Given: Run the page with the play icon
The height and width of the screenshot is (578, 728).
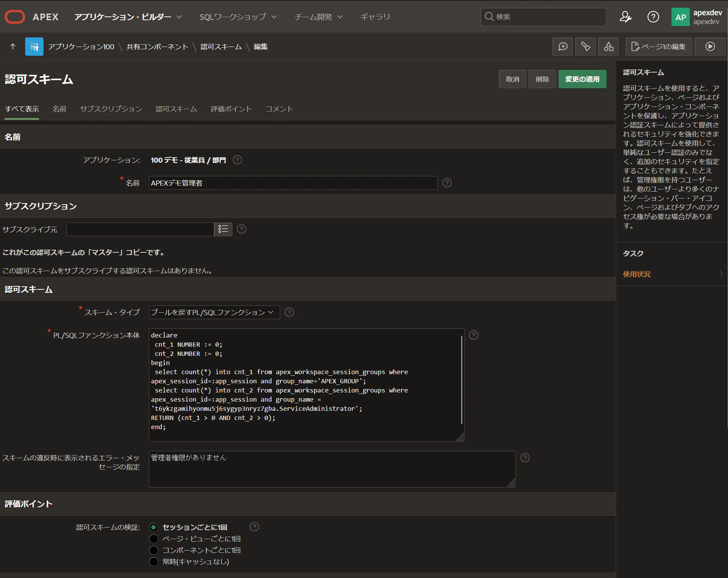Looking at the screenshot, I should click(710, 47).
